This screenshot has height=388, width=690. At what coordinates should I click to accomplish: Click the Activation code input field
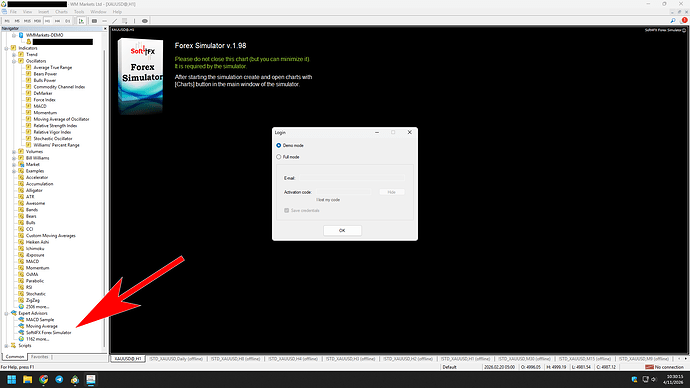[x=344, y=192]
